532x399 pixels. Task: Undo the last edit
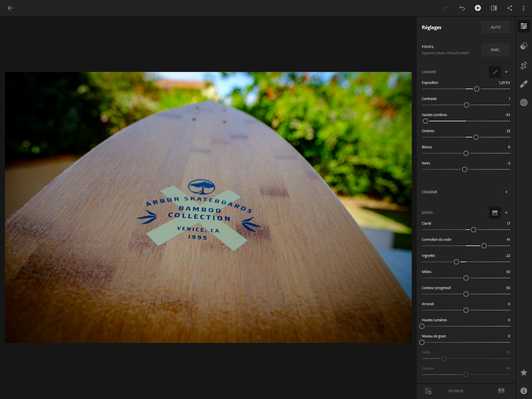point(462,8)
